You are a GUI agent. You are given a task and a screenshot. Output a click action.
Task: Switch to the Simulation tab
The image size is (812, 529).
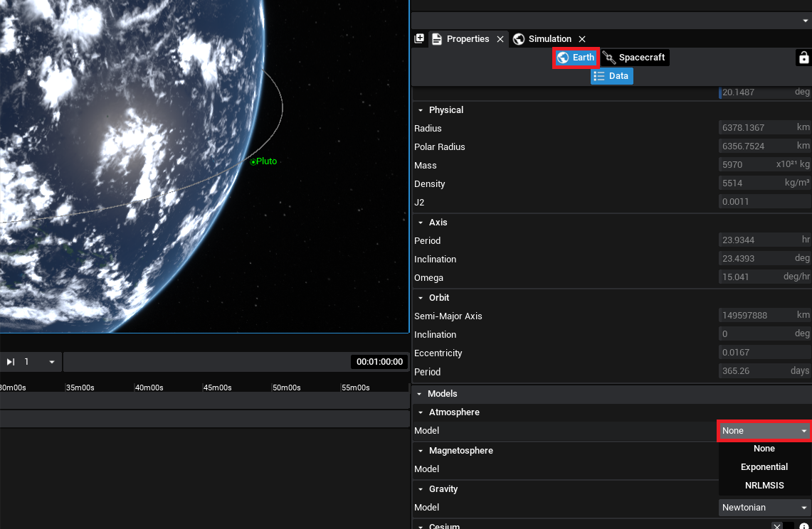tap(549, 39)
